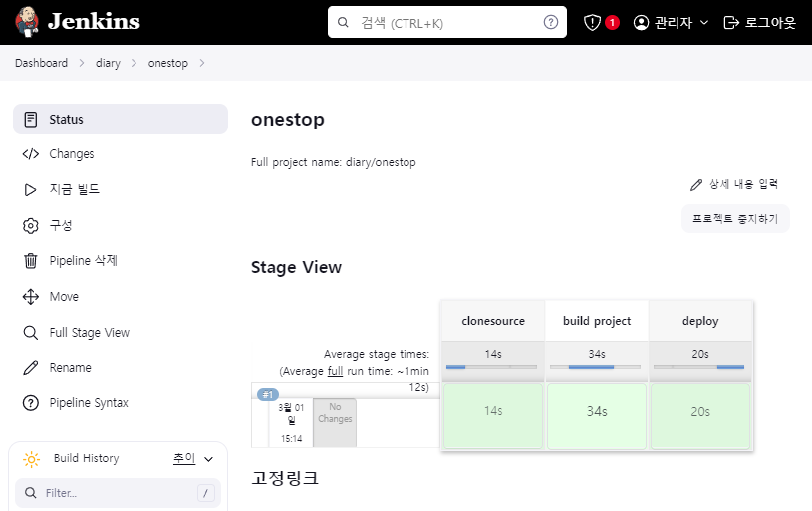Click the underlined full run time link
Screen dimensions: 812x511
[x=335, y=371]
